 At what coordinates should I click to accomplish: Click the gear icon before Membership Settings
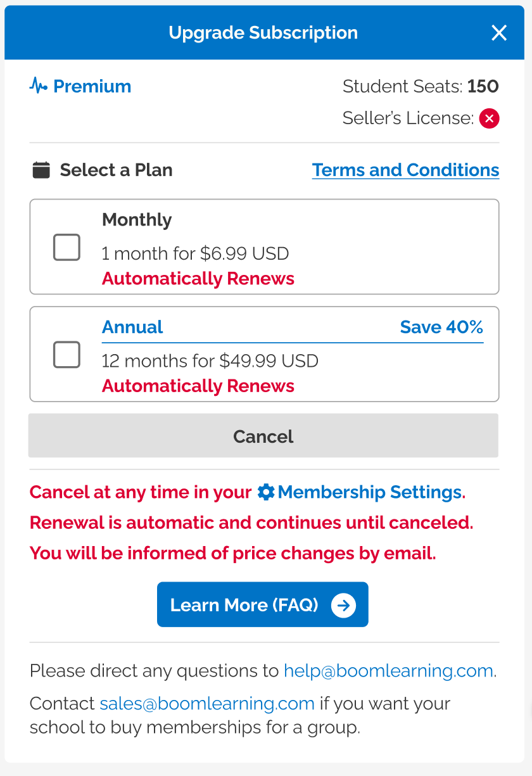(x=266, y=492)
